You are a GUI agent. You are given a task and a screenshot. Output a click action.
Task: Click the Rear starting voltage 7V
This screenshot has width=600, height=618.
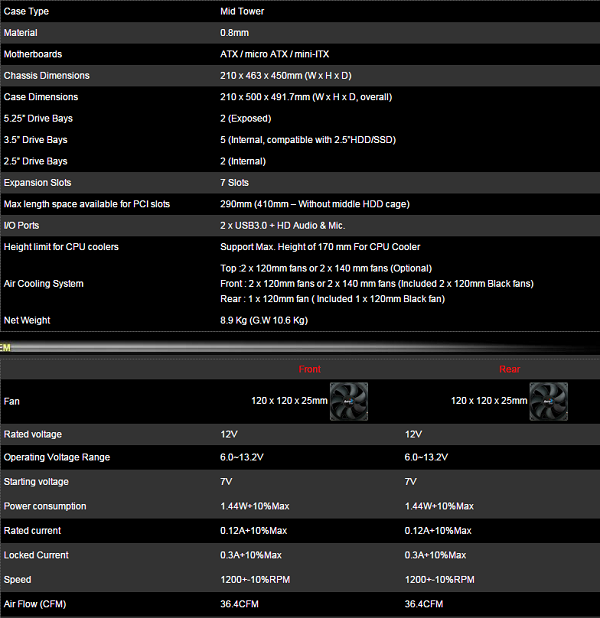pyautogui.click(x=411, y=482)
